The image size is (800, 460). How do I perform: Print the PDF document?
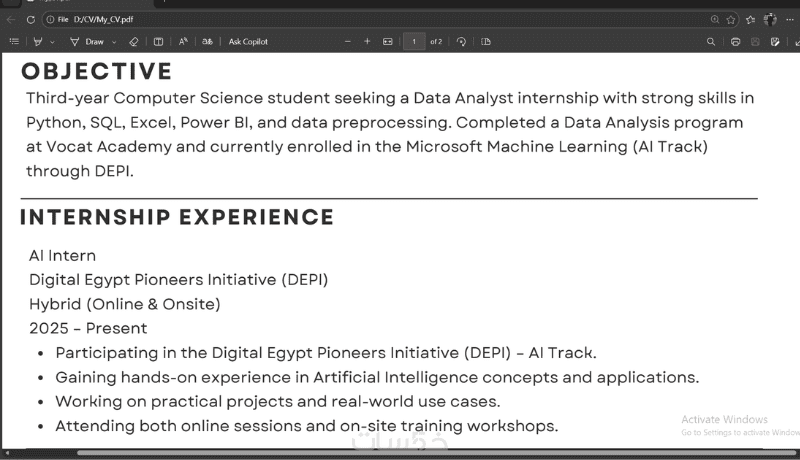pyautogui.click(x=736, y=42)
